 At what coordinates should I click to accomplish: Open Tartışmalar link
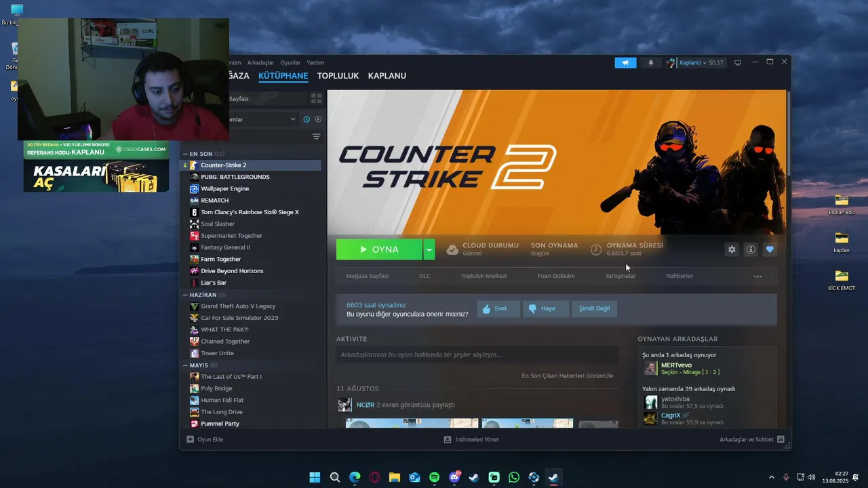coord(620,276)
